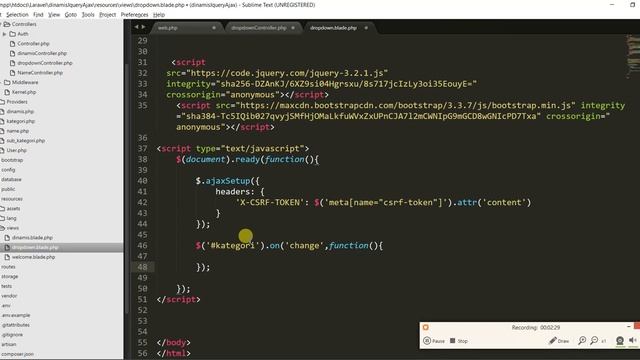The width and height of the screenshot is (640, 360).
Task: Open the View menu
Action: click(x=54, y=15)
